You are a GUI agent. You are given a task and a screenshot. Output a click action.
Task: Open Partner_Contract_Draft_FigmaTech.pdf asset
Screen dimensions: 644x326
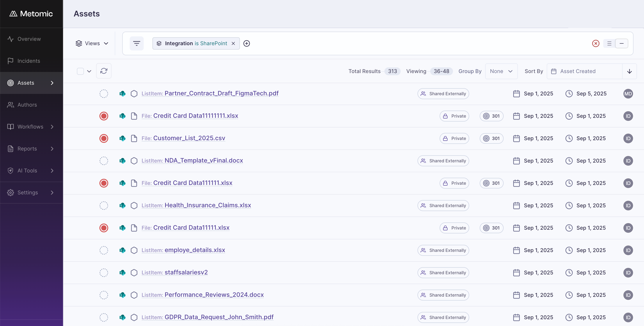pos(210,93)
